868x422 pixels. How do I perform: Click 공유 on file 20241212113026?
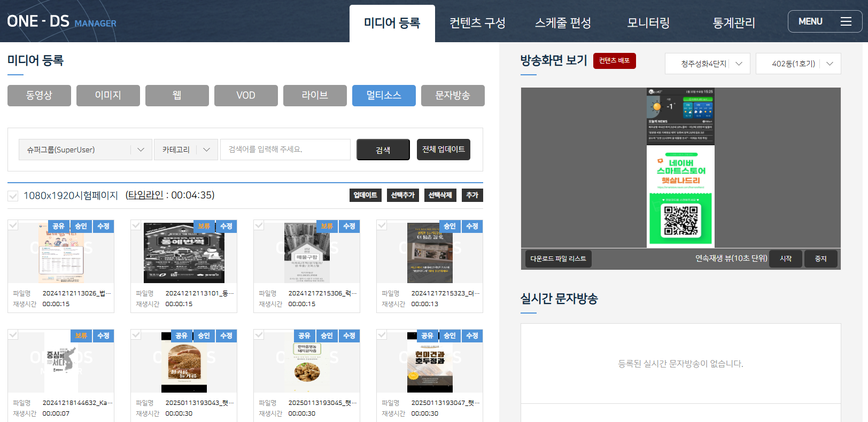59,226
